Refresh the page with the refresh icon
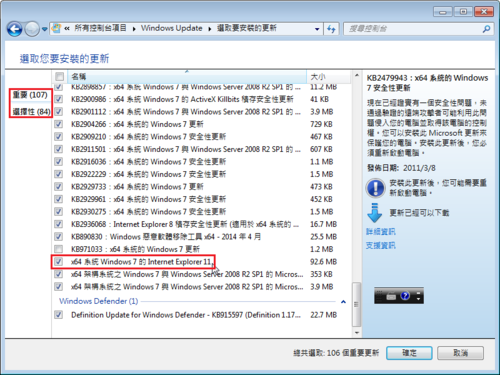The image size is (500, 375). 331,29
